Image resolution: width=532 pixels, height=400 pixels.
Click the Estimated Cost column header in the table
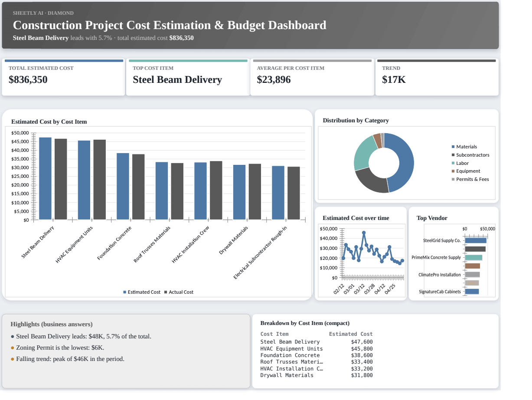(351, 334)
